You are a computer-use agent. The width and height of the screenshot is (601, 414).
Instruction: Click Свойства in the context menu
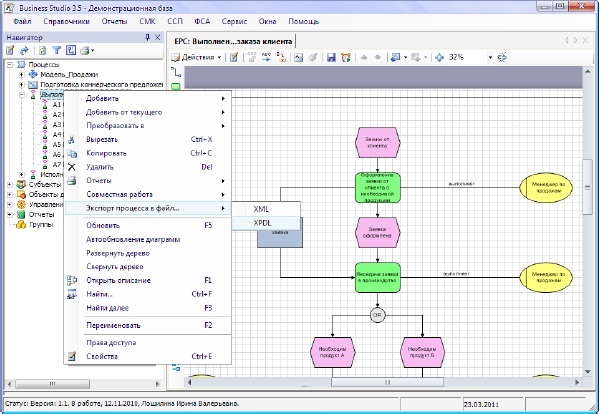(104, 356)
